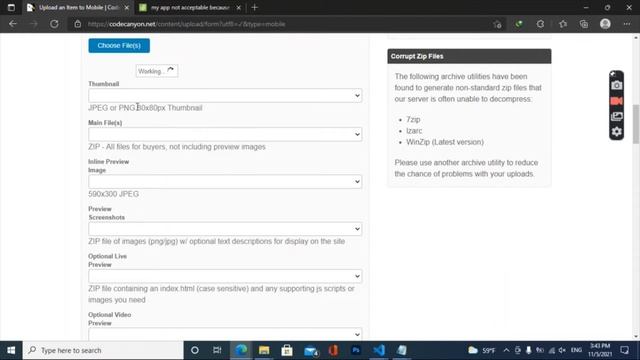Open Cortana from the taskbar
The width and height of the screenshot is (640, 360).
pos(195,350)
